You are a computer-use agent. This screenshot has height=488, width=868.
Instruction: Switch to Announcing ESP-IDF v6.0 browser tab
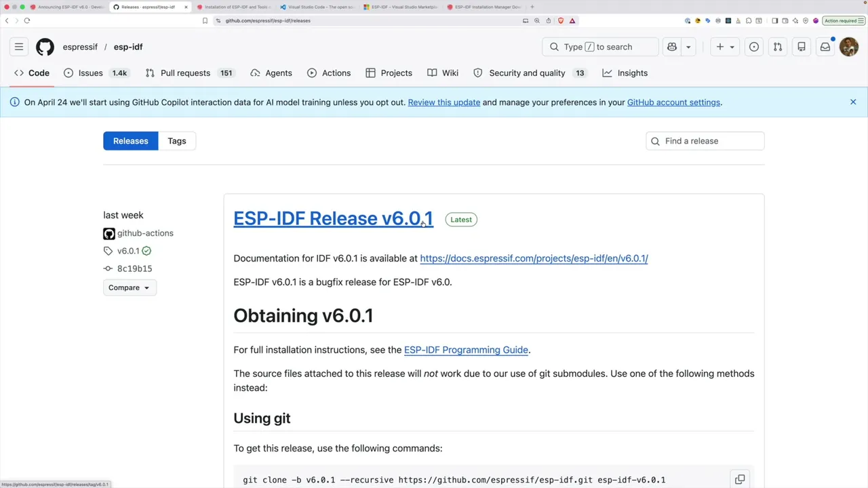coord(68,7)
